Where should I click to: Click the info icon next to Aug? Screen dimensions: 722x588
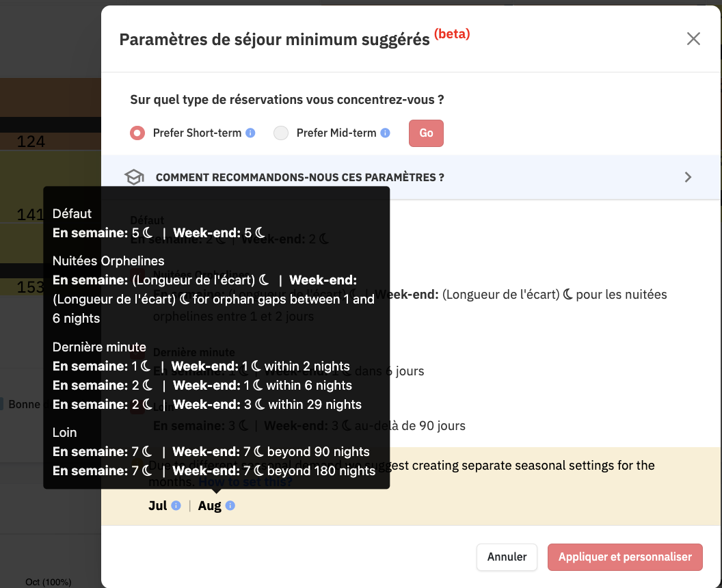tap(230, 505)
